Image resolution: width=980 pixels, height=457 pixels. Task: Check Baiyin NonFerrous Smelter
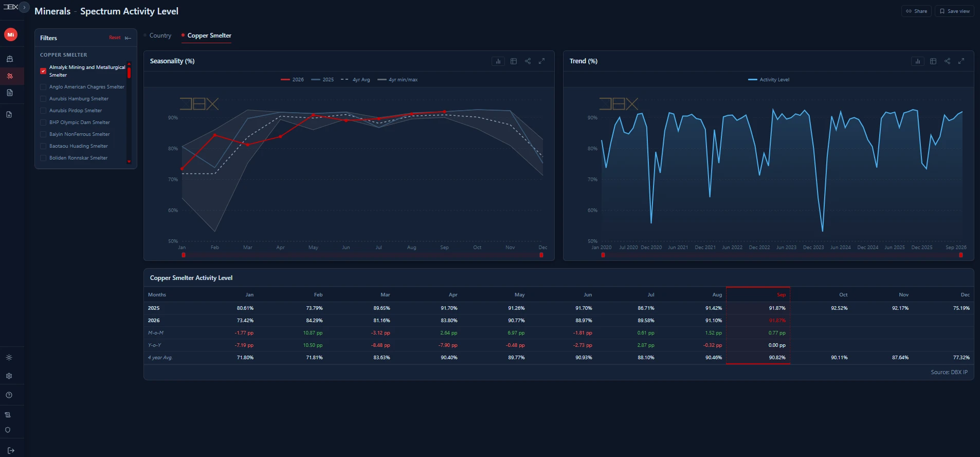(x=43, y=134)
